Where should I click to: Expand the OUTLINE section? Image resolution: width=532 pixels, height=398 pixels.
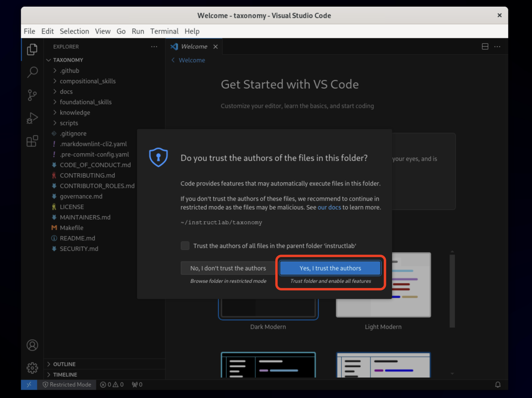coord(64,364)
